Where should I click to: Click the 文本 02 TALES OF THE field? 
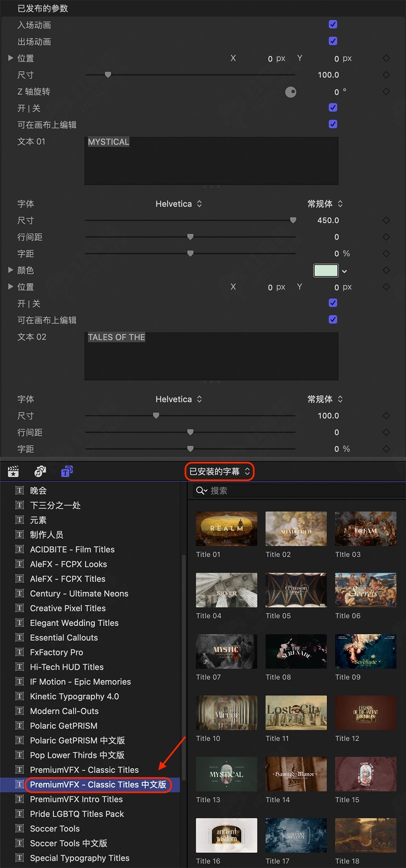pyautogui.click(x=211, y=356)
